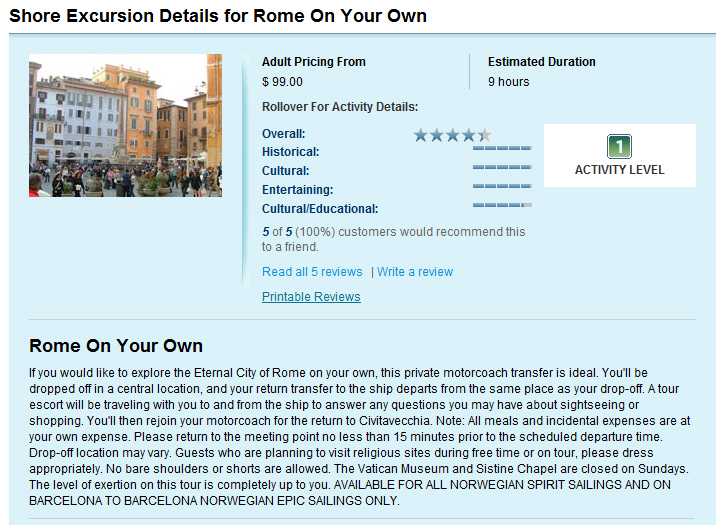Click the Historical rating label
Viewport: 722px width, 525px height.
tap(291, 152)
